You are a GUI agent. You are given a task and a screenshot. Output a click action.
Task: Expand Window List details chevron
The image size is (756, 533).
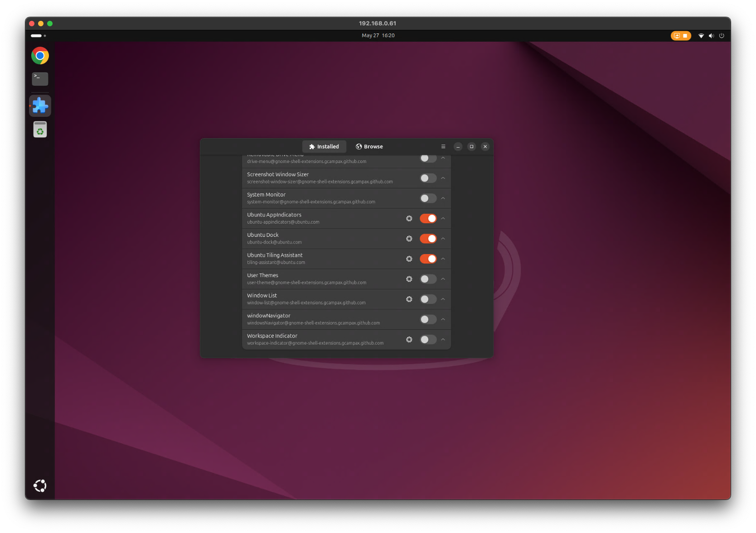click(443, 299)
